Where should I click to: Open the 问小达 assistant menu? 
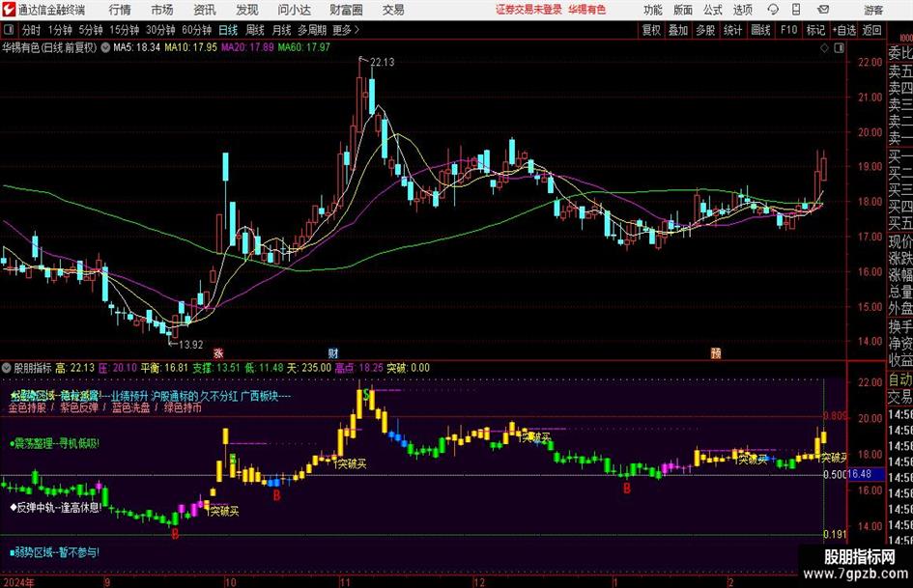coord(294,10)
